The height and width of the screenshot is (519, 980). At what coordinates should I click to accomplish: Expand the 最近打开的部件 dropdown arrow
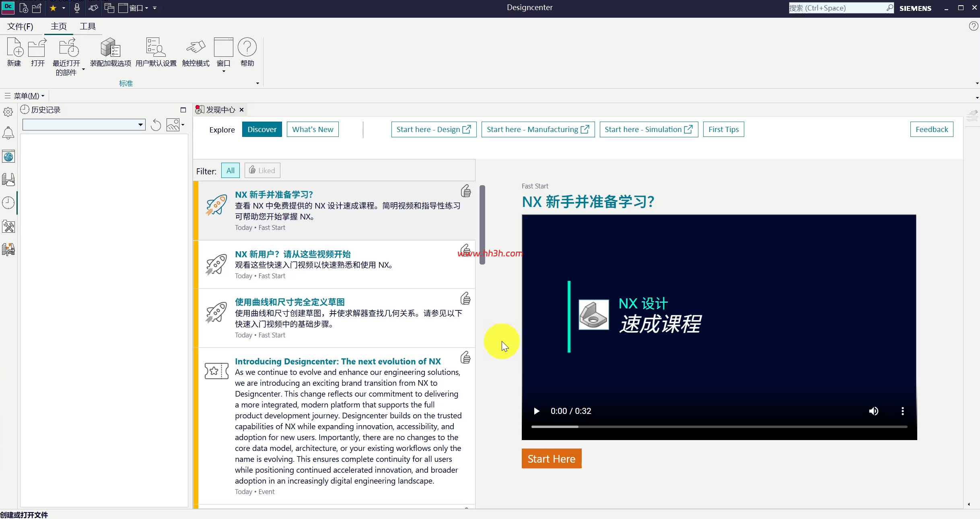click(x=84, y=69)
